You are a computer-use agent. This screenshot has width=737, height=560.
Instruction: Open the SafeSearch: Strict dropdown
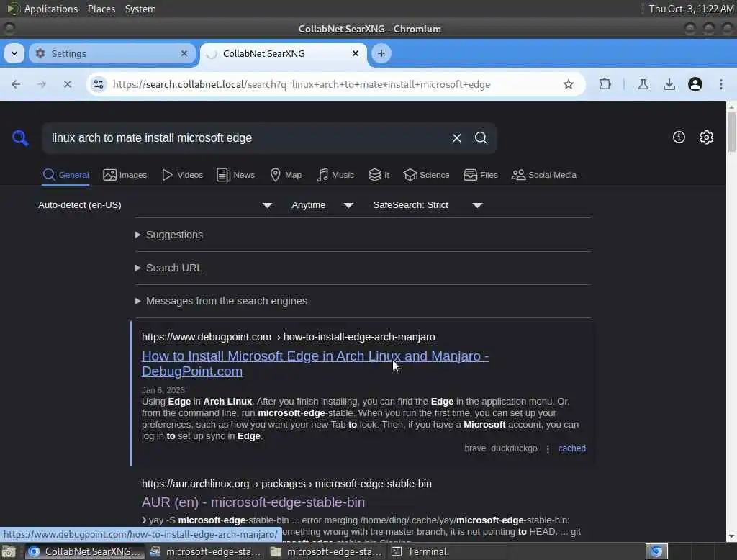[428, 205]
